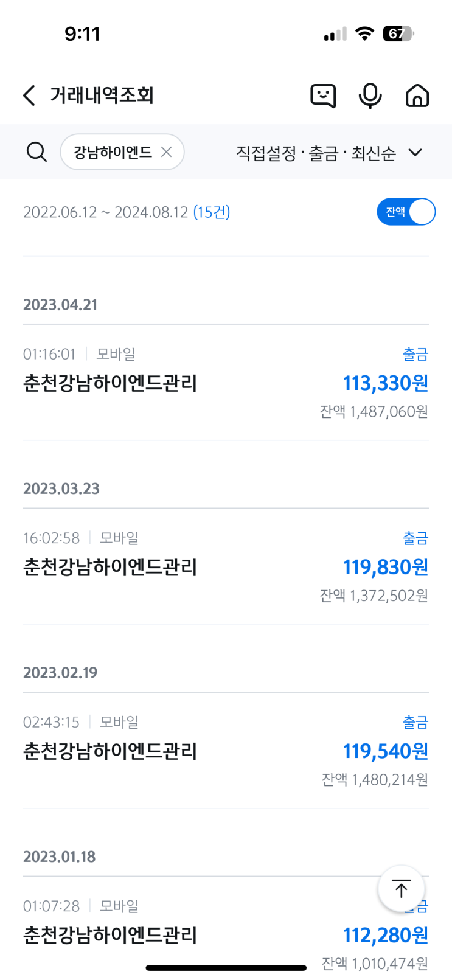Tap the 강남하이엔드 search keyword chip
Viewport: 452px width, 980px height.
pyautogui.click(x=113, y=152)
